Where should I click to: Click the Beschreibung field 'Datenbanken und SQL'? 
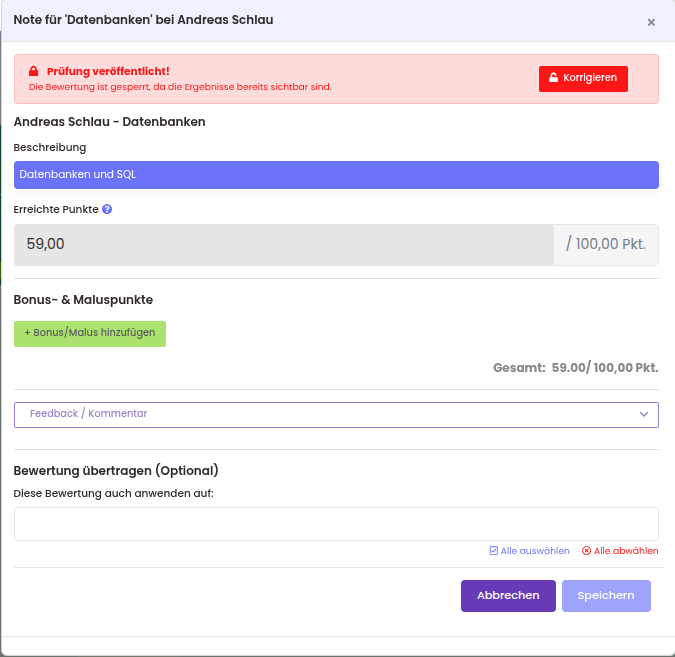[x=336, y=175]
